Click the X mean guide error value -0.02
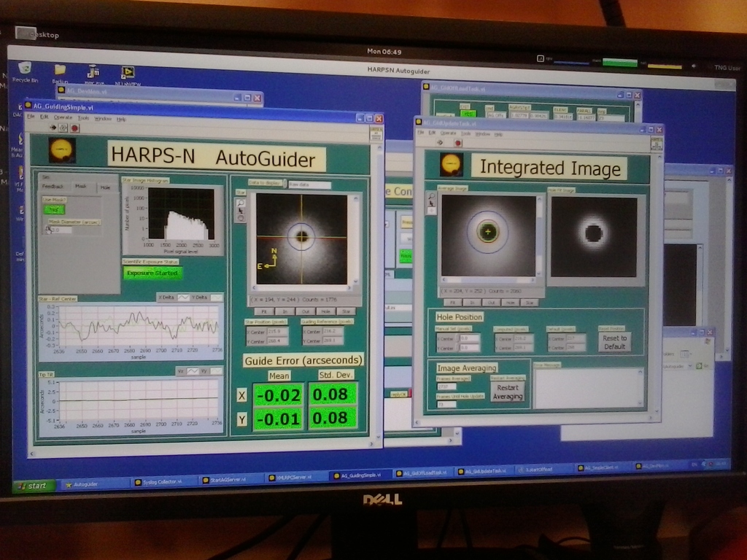Screen dimensions: 747x560 click(x=279, y=395)
